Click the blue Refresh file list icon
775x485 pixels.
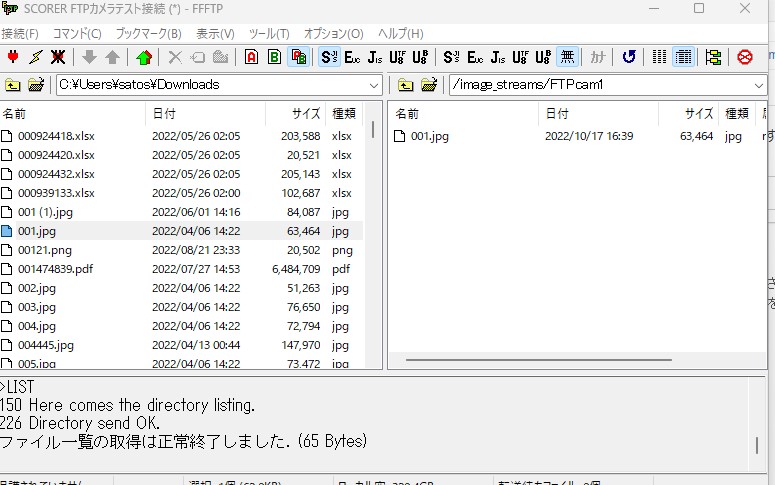[x=629, y=57]
